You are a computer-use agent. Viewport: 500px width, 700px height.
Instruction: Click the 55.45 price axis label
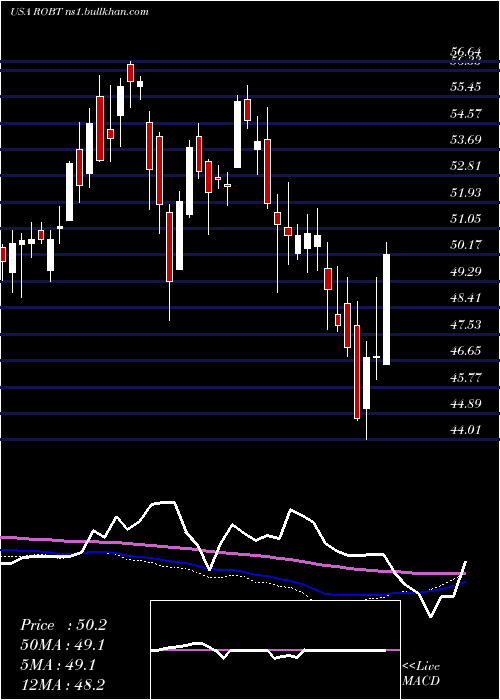pyautogui.click(x=466, y=87)
